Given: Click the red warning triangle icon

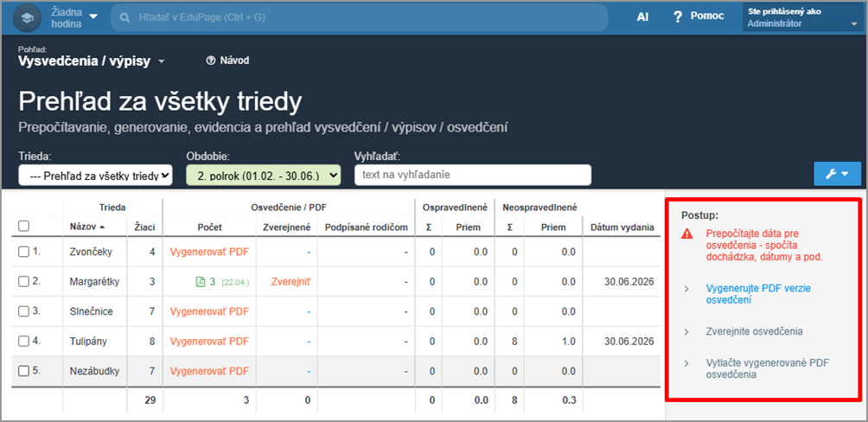Looking at the screenshot, I should click(686, 234).
